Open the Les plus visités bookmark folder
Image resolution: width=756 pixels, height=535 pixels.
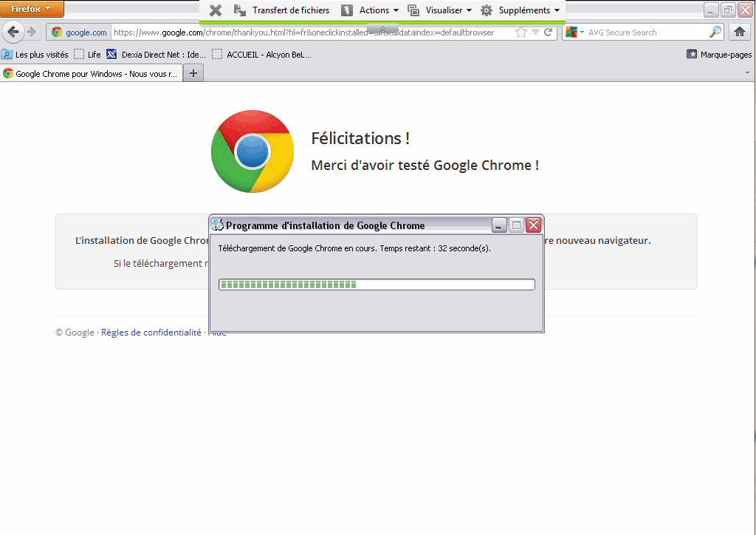click(x=35, y=55)
